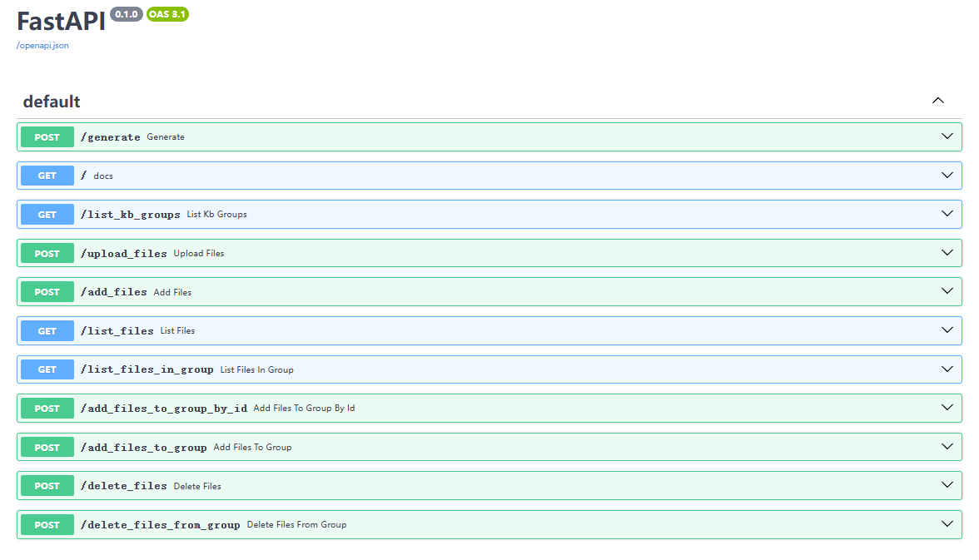Expand the /list_files row chevron
This screenshot has height=560, width=979.
(947, 330)
